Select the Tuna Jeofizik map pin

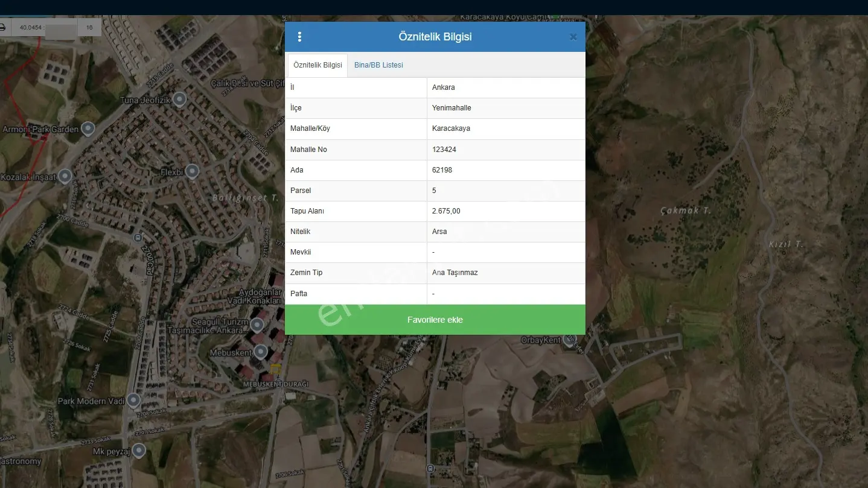(179, 99)
